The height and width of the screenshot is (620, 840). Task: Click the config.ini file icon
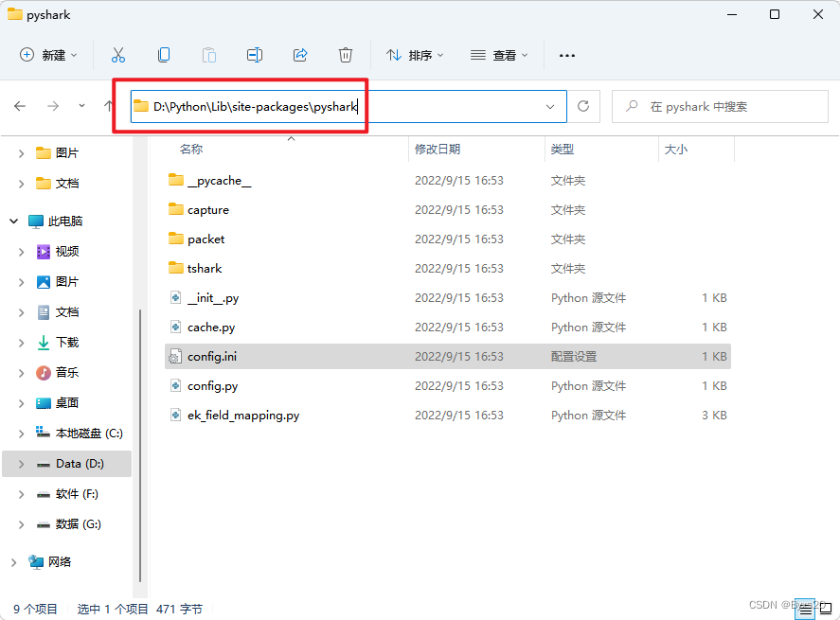tap(175, 357)
